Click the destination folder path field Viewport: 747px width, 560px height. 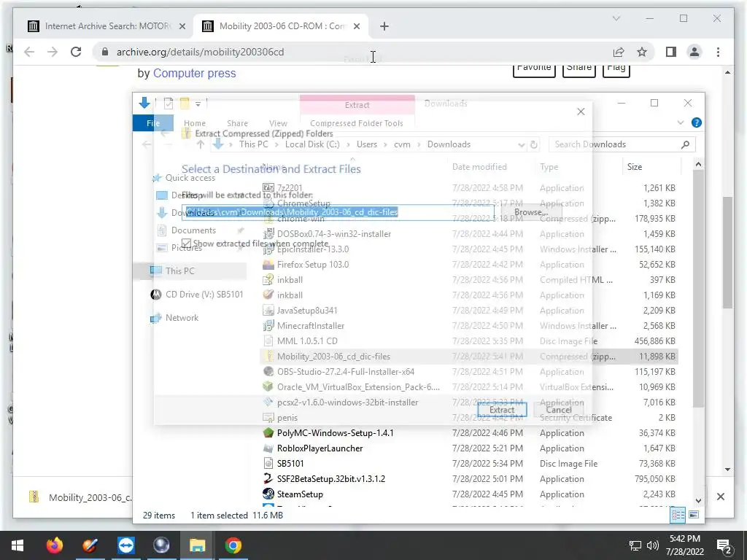[338, 212]
